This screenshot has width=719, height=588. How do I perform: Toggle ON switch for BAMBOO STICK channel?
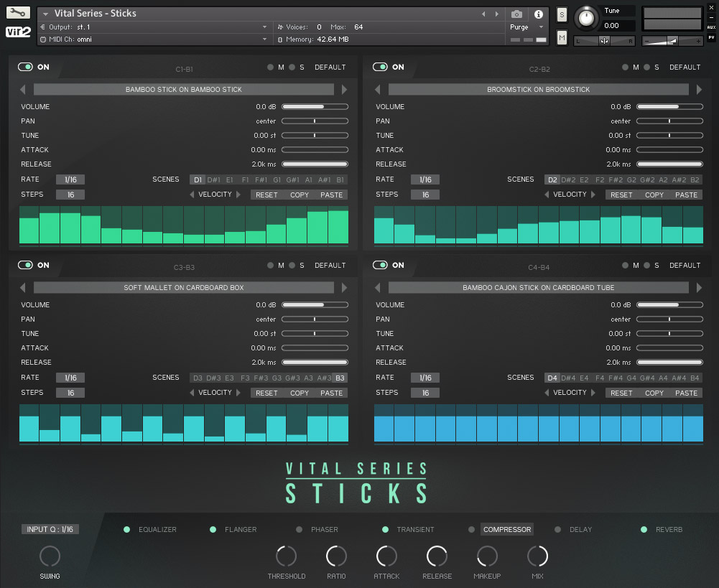(x=25, y=66)
